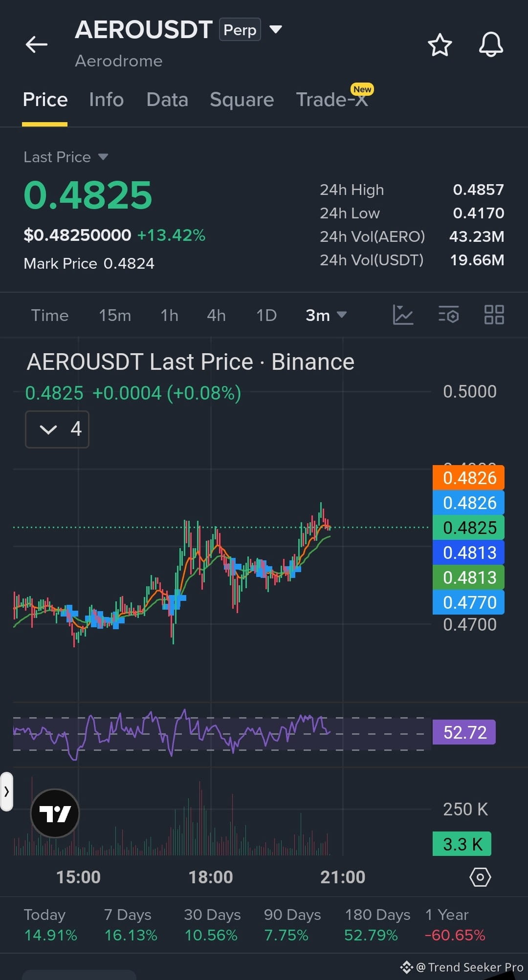Tap the light blue 0.4770 price label
This screenshot has width=528, height=980.
click(x=468, y=602)
